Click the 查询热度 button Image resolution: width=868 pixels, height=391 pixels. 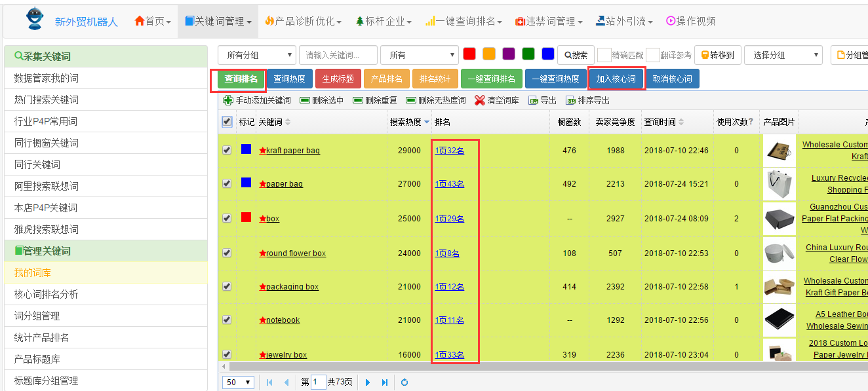289,79
